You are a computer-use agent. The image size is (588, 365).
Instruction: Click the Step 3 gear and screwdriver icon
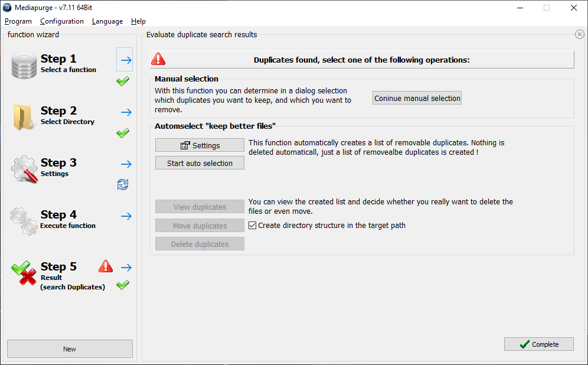click(24, 170)
